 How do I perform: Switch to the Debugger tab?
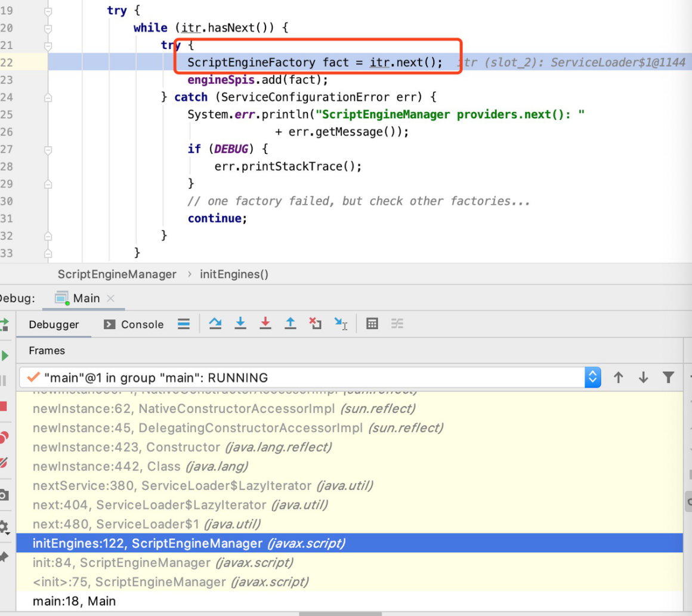tap(54, 325)
